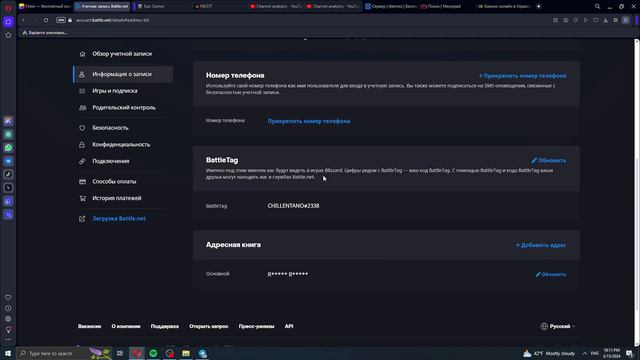Open Родительский контроль section
The height and width of the screenshot is (360, 640).
coord(124,108)
